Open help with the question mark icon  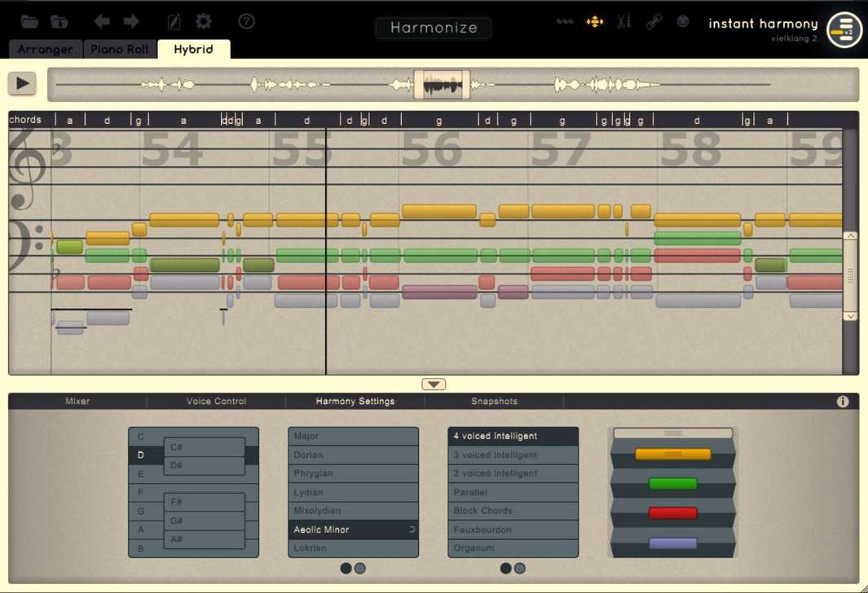tap(246, 21)
